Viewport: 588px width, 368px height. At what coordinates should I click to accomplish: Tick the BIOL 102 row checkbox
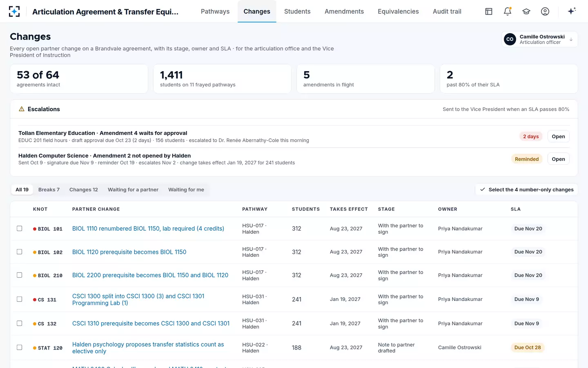pyautogui.click(x=19, y=252)
